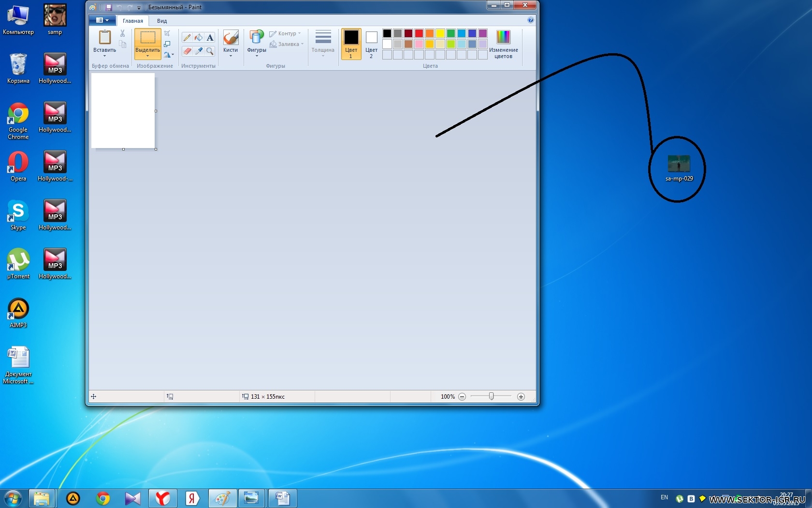Open Документ Microsoft desktop file

point(18,365)
